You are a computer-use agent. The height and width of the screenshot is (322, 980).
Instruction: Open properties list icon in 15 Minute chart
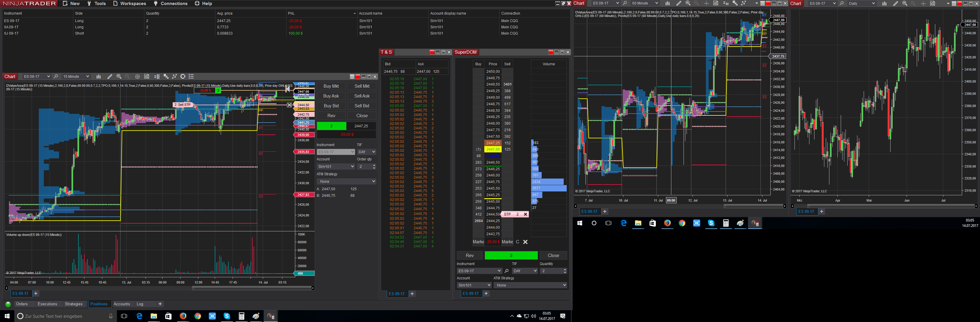pos(191,76)
